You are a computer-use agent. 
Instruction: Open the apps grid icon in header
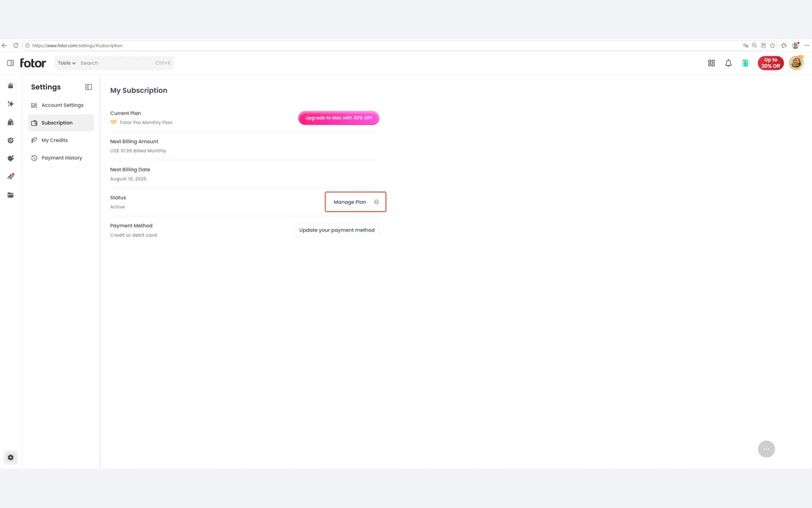tap(711, 63)
